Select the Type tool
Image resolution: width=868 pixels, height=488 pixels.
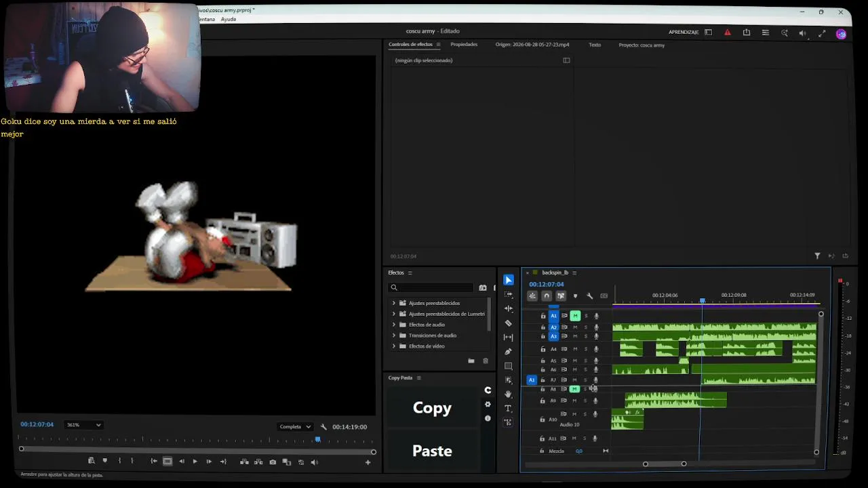point(509,408)
